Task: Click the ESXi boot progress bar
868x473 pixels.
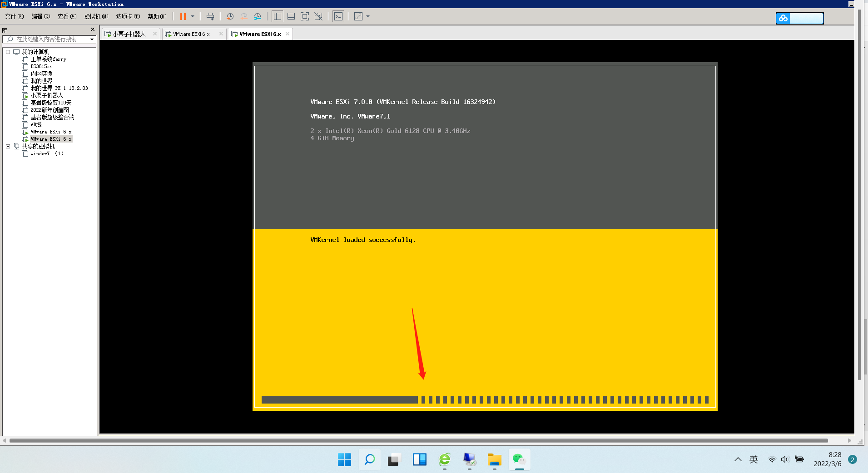Action: click(x=485, y=400)
